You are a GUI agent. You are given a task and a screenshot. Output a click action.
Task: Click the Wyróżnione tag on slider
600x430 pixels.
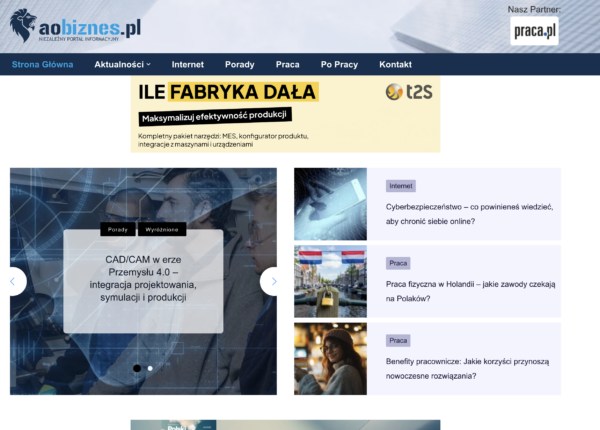click(x=162, y=229)
